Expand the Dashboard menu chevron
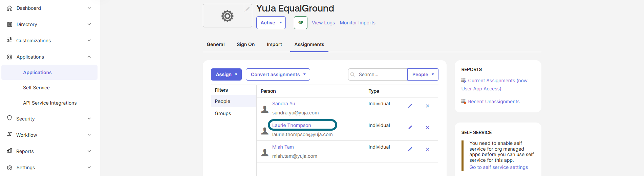Viewport: 644px width, 176px height. pos(89,8)
